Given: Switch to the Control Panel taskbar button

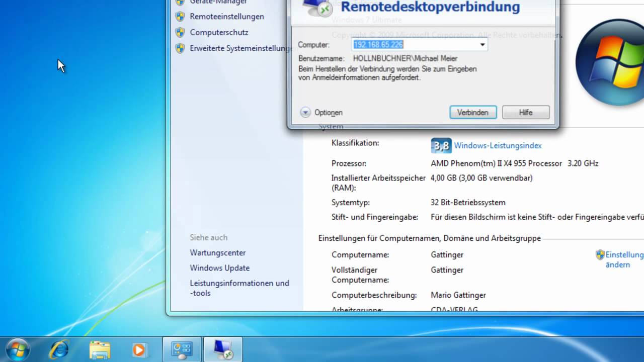Looking at the screenshot, I should point(182,349).
